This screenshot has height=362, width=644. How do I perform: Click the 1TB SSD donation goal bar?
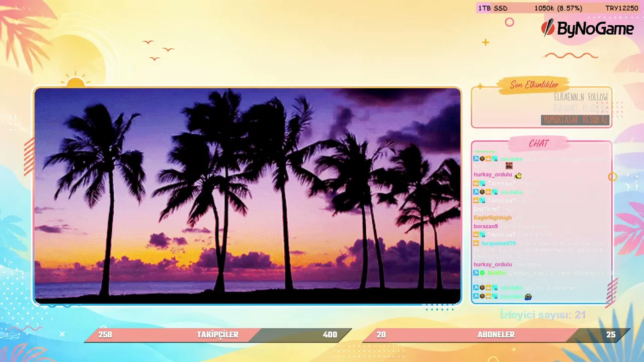click(559, 8)
